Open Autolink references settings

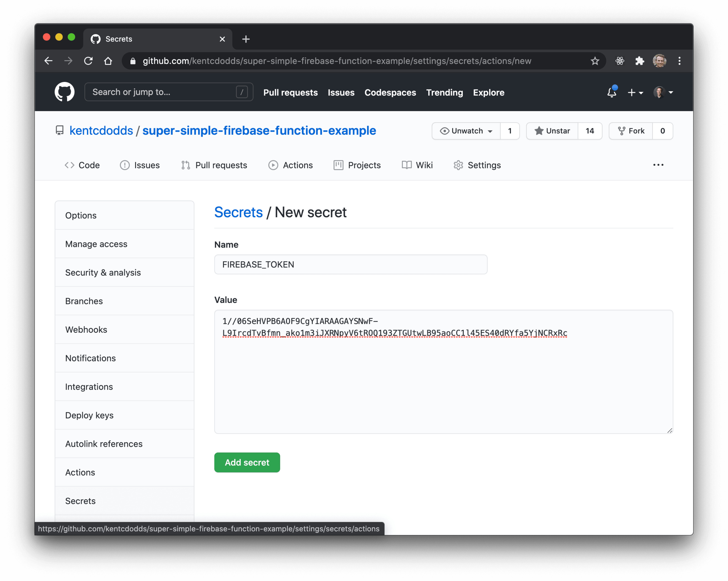(x=125, y=444)
